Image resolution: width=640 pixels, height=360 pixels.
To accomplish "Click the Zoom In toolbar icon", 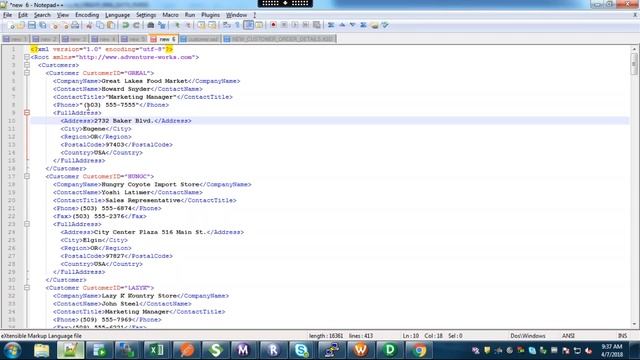I will click(x=177, y=25).
